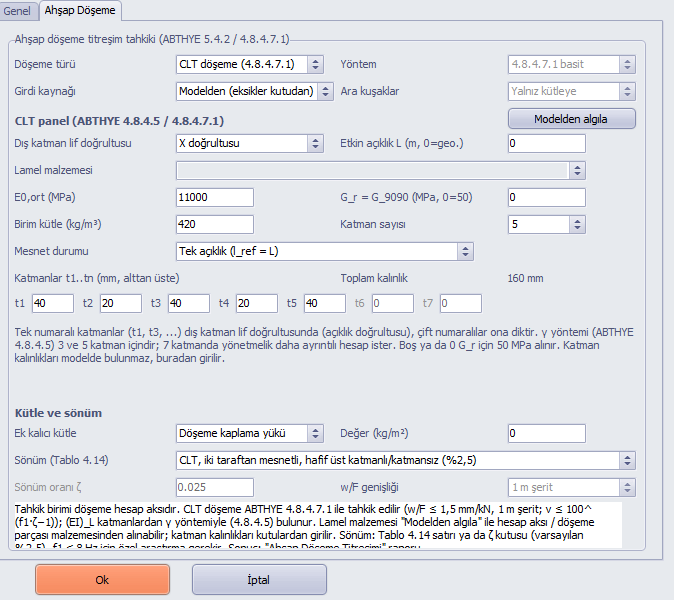
Task: Open the Lamel malzemesi dropdown
Action: [x=380, y=171]
